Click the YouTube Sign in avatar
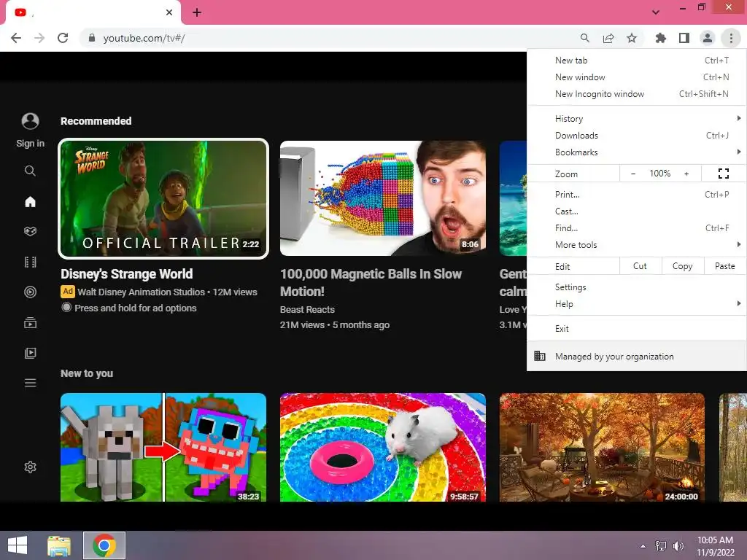The height and width of the screenshot is (560, 747). click(31, 121)
